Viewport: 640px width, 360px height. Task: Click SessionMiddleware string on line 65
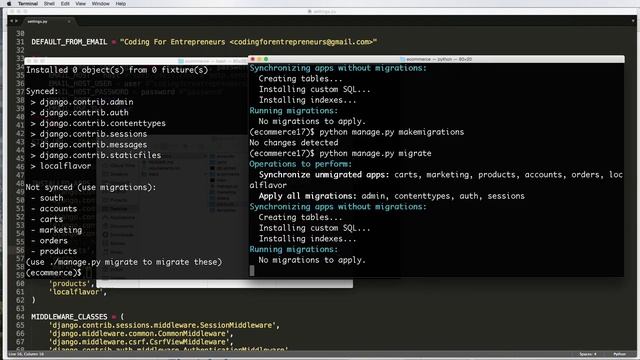164,325
